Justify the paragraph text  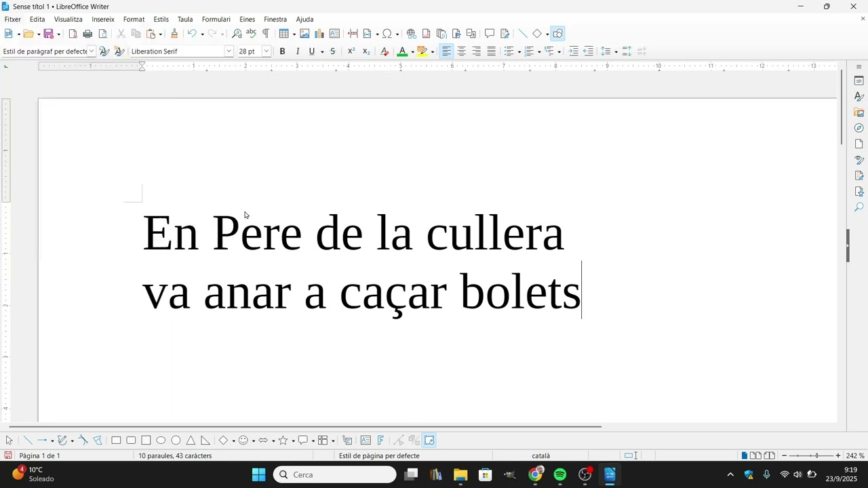pos(492,52)
